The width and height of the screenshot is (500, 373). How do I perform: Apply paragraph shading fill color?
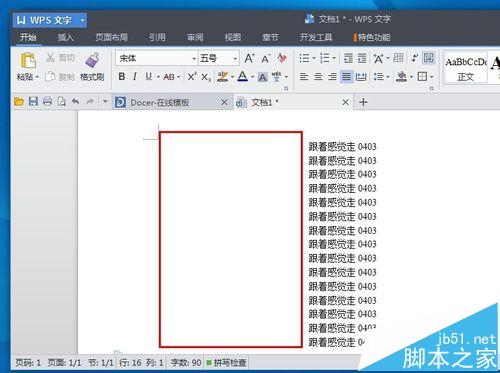401,77
